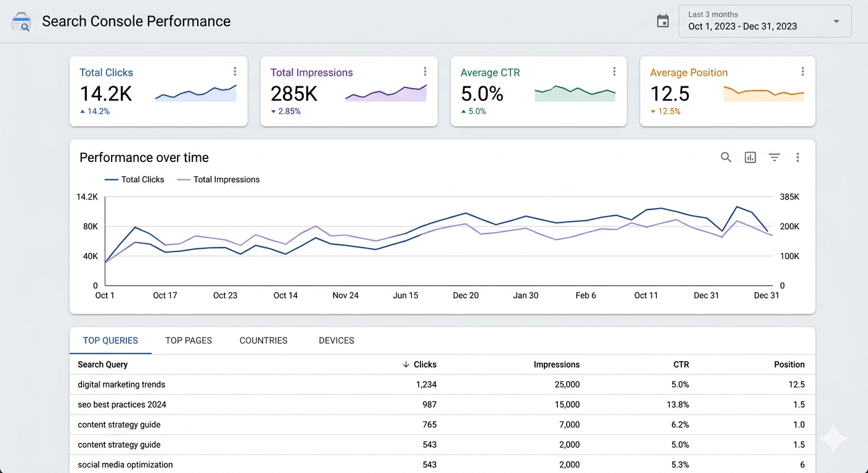Select the Average Position 12.5 scorecard value

[x=670, y=94]
